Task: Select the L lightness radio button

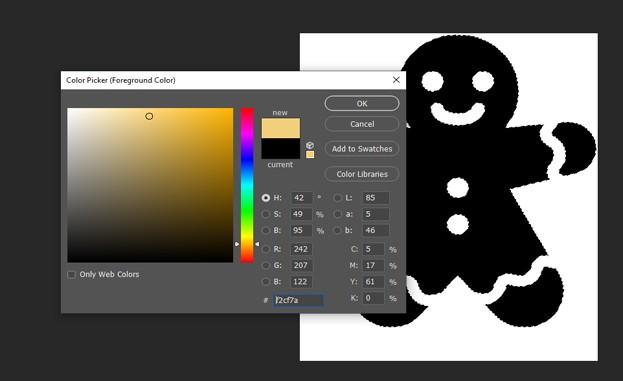Action: pos(337,198)
